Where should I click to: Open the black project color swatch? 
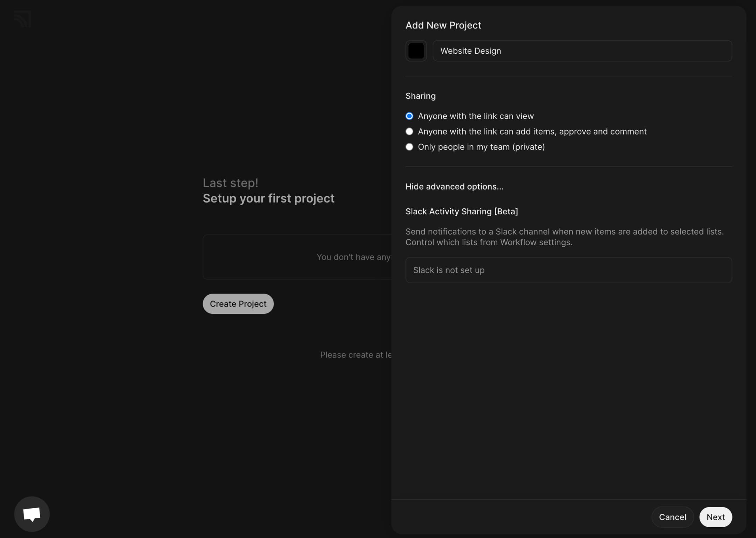click(x=416, y=51)
